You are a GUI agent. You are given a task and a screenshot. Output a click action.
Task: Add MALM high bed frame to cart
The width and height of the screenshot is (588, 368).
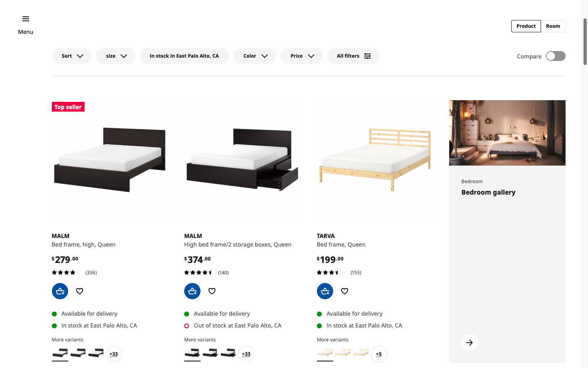(x=60, y=291)
